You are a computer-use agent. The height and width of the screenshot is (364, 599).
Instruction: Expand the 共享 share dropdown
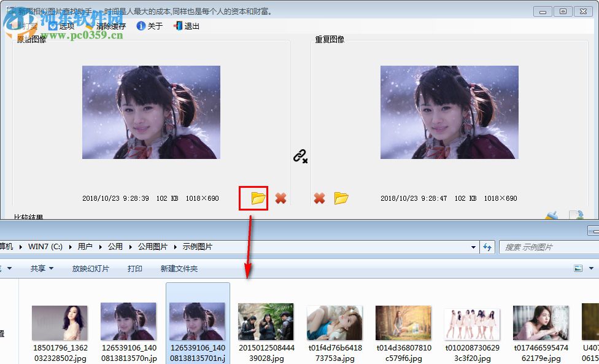42,268
